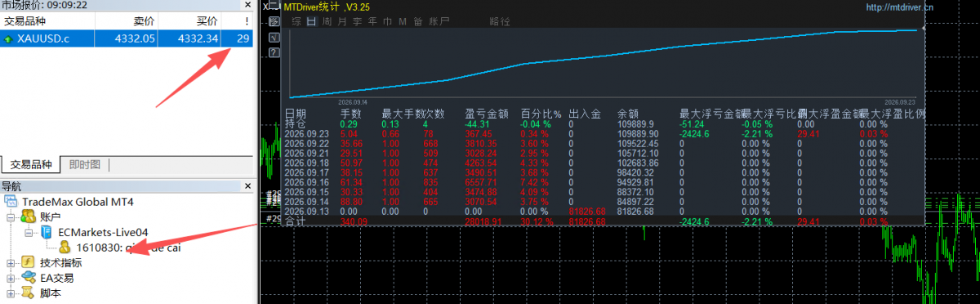Select the M tab in MTDriver
Image resolution: width=980 pixels, height=304 pixels.
click(x=402, y=21)
